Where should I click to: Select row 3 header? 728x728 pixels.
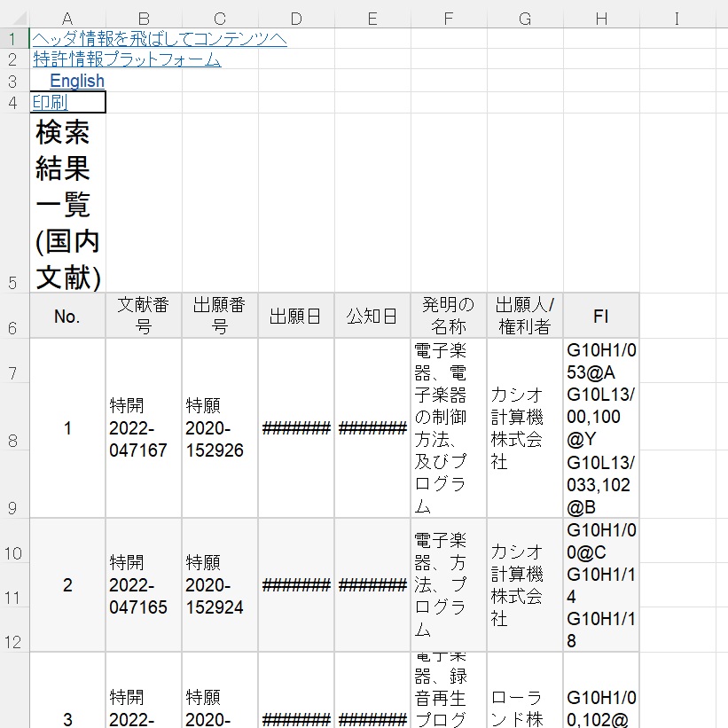[14, 81]
